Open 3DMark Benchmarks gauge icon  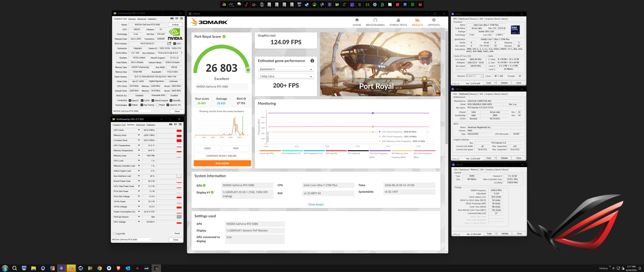click(x=375, y=20)
